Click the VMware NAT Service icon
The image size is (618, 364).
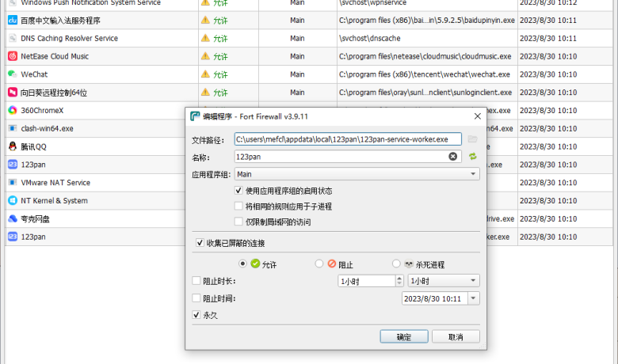tap(13, 182)
